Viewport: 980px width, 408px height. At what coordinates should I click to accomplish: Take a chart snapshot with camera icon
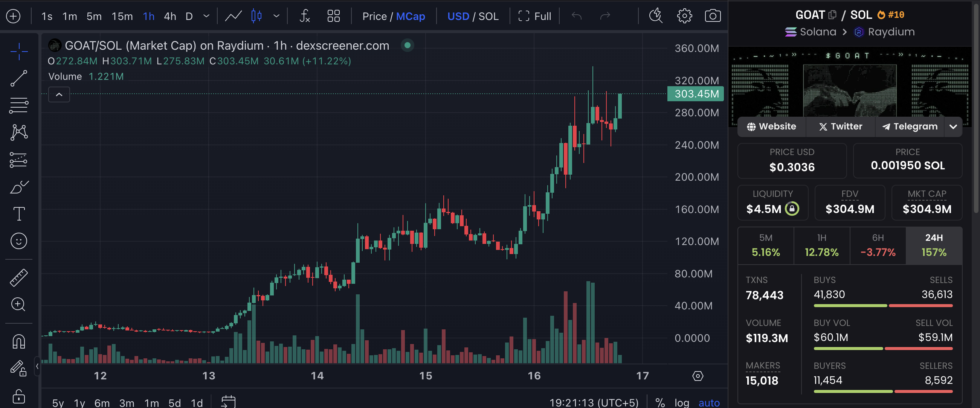(712, 16)
